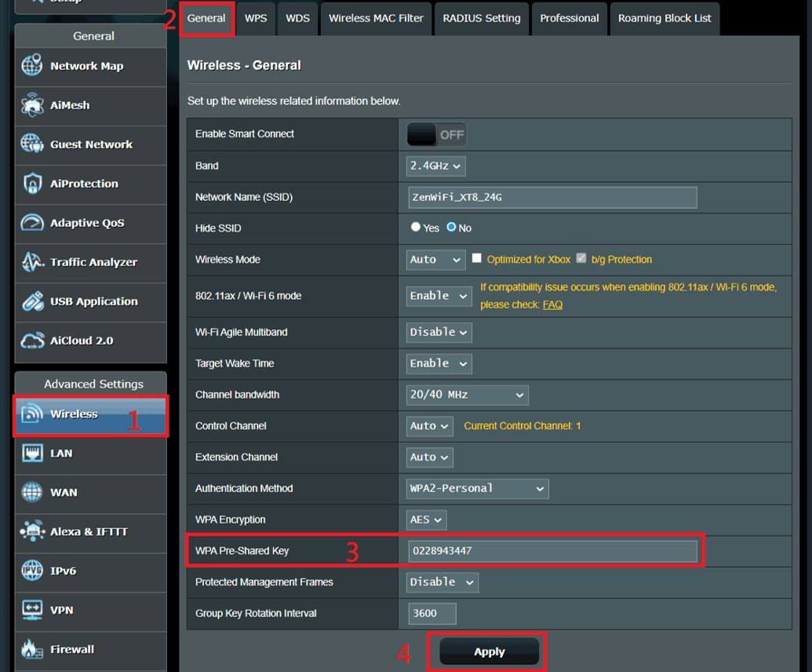Open the Channel bandwidth dropdown

click(x=467, y=395)
